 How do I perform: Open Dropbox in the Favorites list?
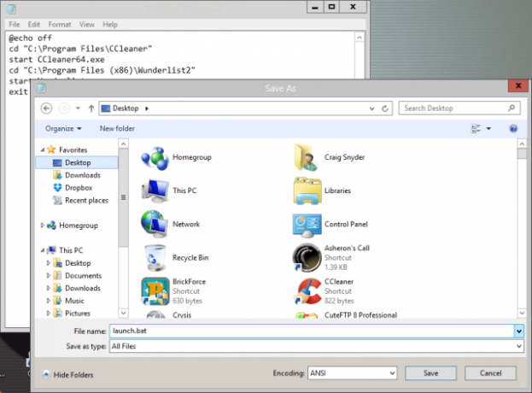pyautogui.click(x=79, y=188)
